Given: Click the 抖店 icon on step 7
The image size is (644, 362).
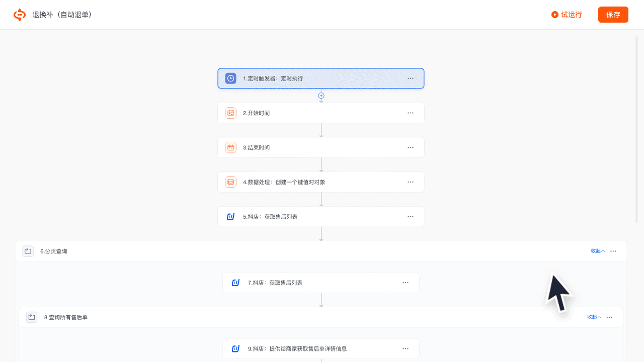Looking at the screenshot, I should pyautogui.click(x=235, y=283).
